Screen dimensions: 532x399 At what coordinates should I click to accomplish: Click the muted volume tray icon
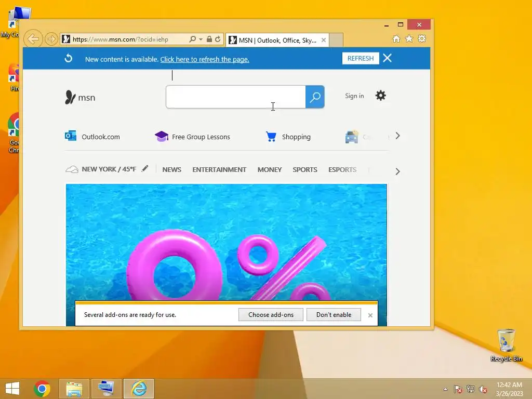pos(483,389)
